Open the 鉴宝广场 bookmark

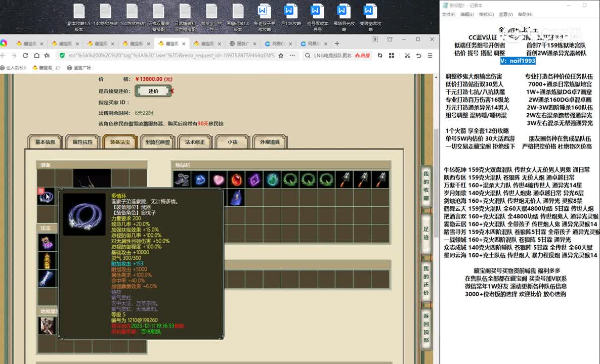pyautogui.click(x=79, y=68)
